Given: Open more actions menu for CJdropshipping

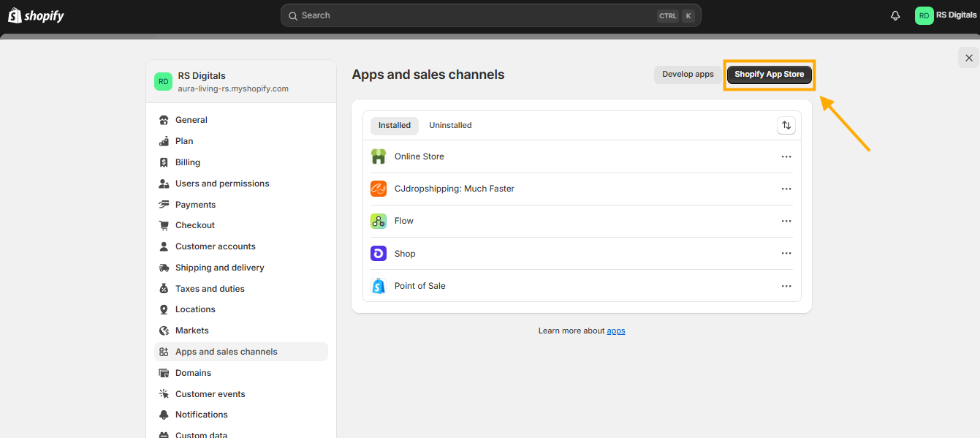Looking at the screenshot, I should click(x=786, y=189).
